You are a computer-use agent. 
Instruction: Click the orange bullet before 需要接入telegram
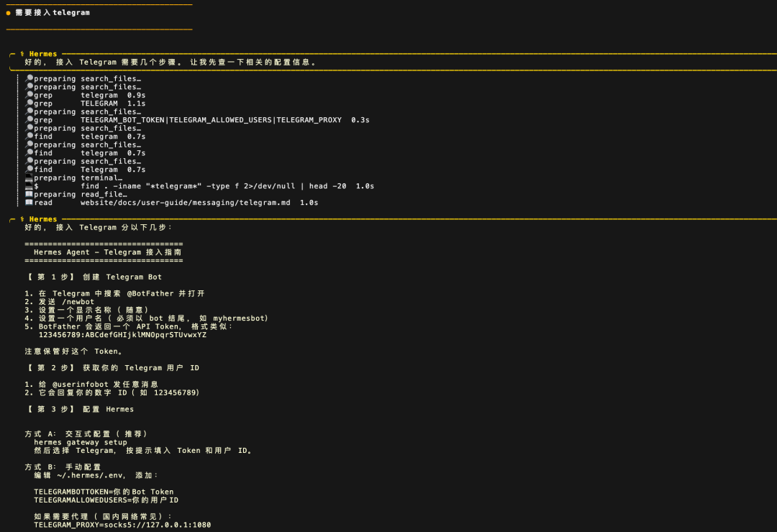click(x=9, y=13)
